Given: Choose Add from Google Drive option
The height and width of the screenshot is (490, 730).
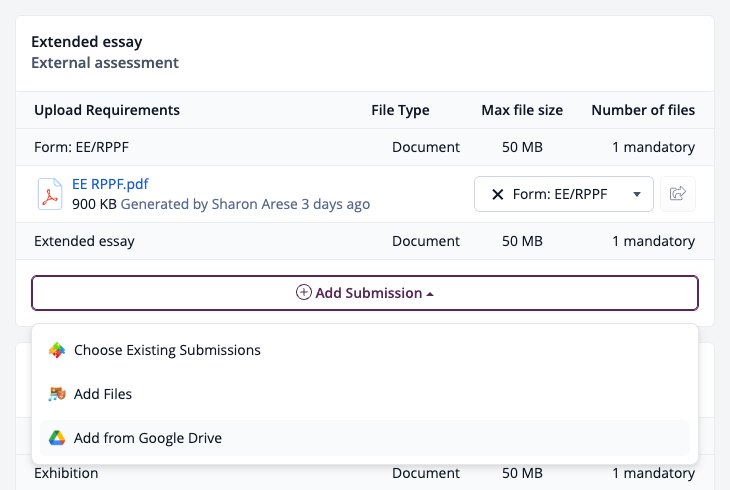Looking at the screenshot, I should [x=365, y=438].
